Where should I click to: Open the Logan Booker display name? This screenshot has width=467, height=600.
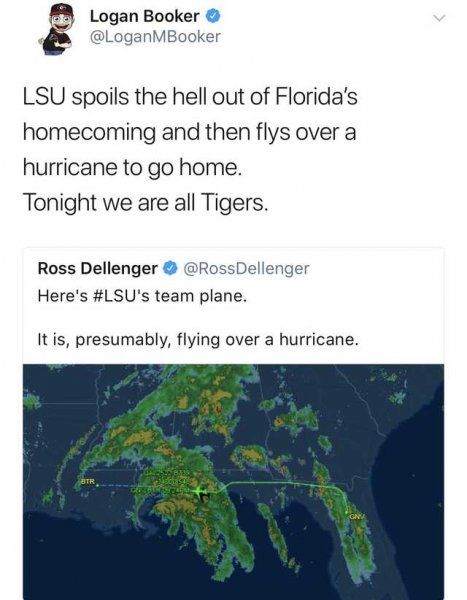144,16
